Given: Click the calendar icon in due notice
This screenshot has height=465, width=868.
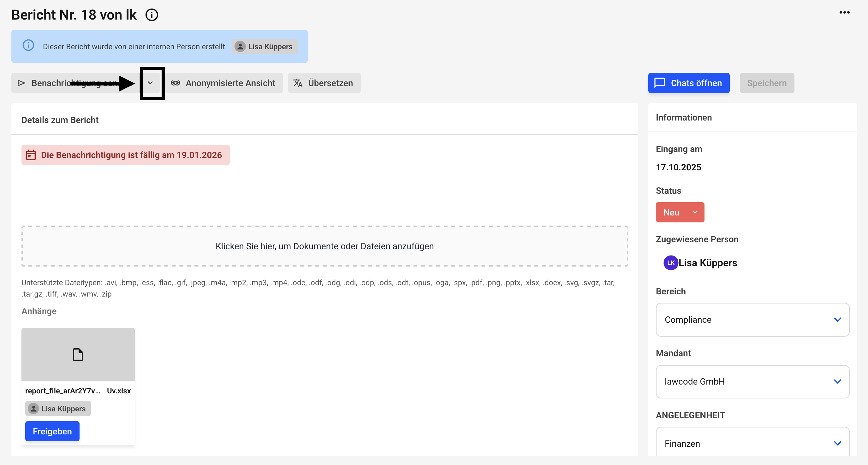Looking at the screenshot, I should pos(31,155).
